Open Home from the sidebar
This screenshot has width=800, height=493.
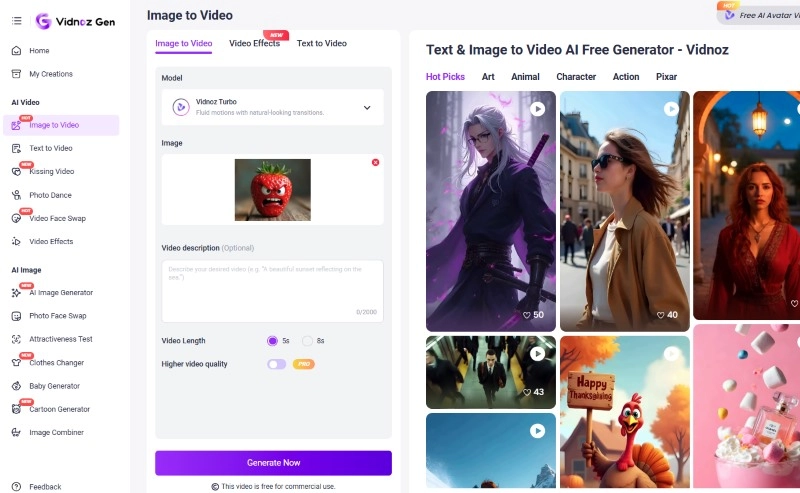pyautogui.click(x=39, y=51)
